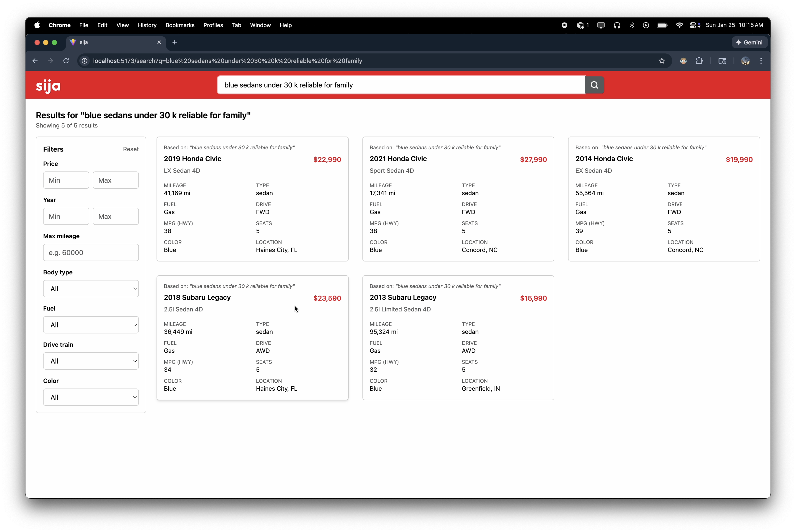Open Chrome extensions puzzle icon
This screenshot has height=532, width=796.
coord(699,61)
